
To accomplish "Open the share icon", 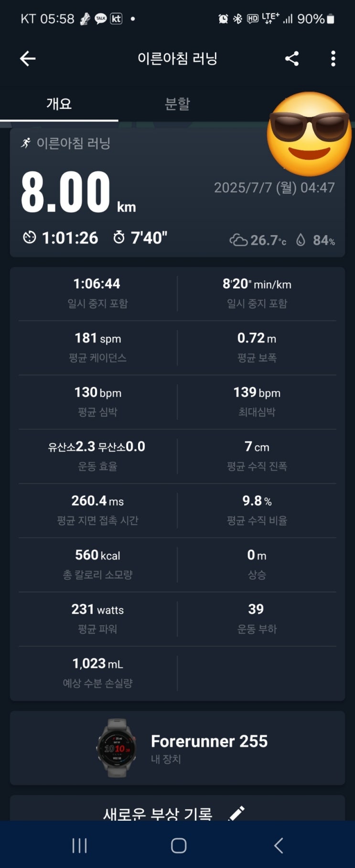I will (x=292, y=58).
